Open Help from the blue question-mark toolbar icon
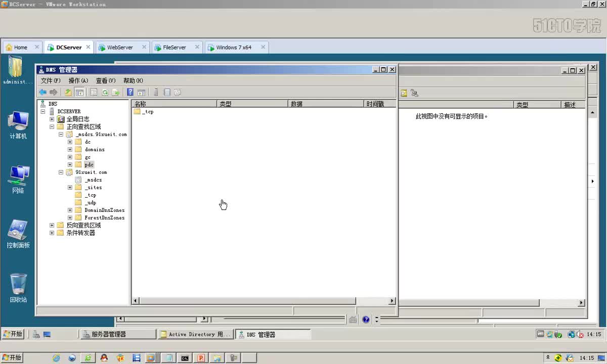Viewport: 607px width, 364px height. click(130, 93)
